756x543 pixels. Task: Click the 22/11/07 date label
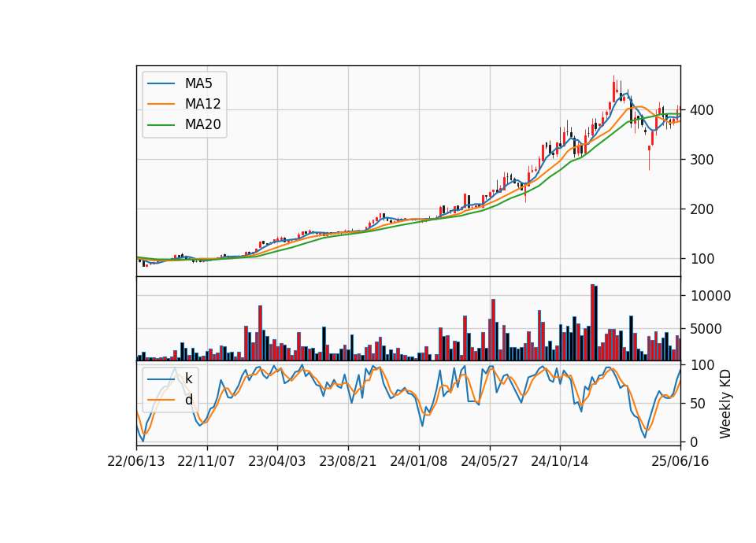click(x=206, y=461)
